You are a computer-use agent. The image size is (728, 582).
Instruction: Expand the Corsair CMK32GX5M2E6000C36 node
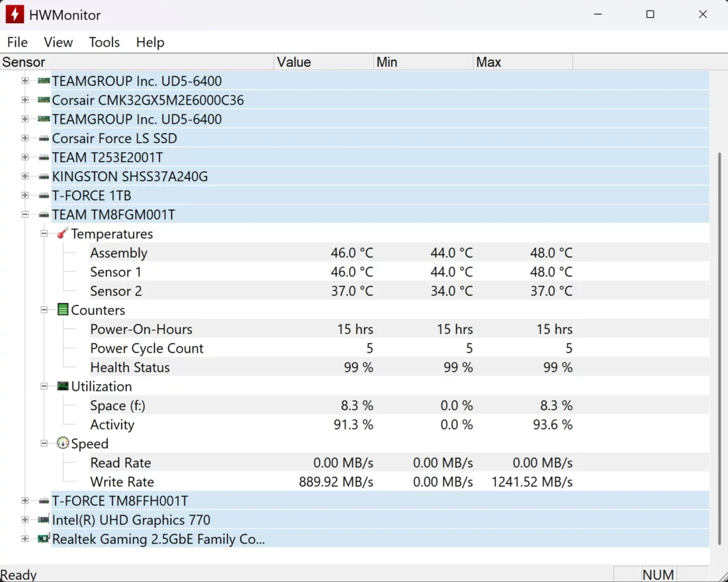click(x=25, y=100)
